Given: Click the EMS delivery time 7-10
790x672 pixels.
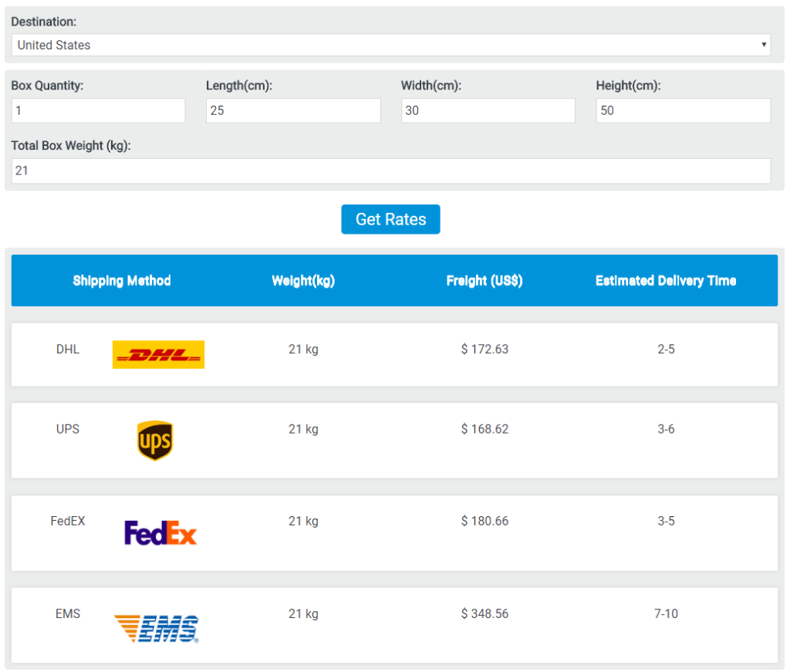Looking at the screenshot, I should [666, 613].
